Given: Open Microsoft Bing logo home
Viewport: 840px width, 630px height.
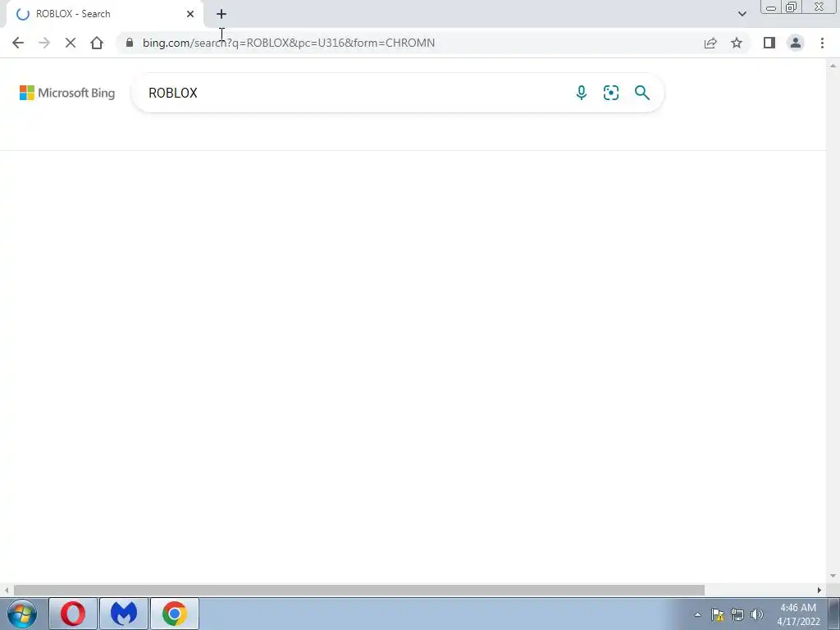Looking at the screenshot, I should coord(67,93).
